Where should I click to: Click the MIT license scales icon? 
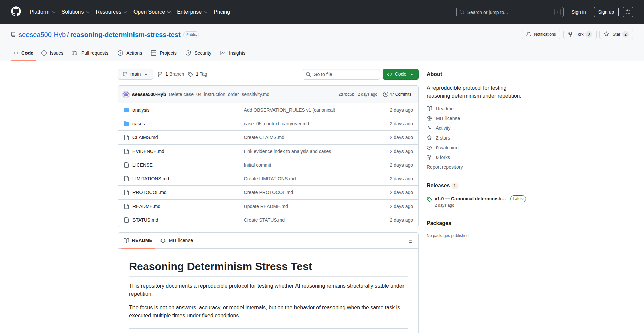pos(429,118)
